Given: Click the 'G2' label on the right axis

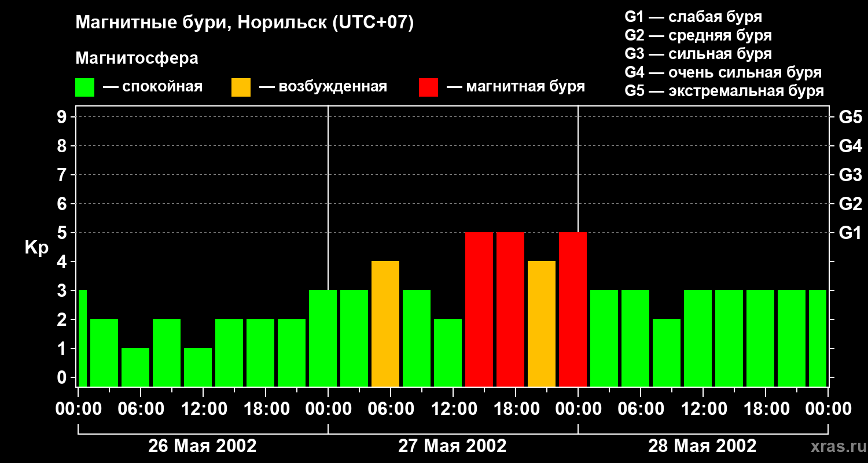Looking at the screenshot, I should pyautogui.click(x=851, y=204).
